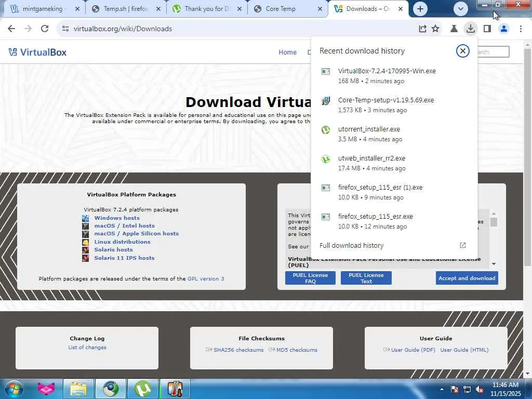This screenshot has width=532, height=399.
Task: Switch to the Temp.sh firefox tab
Action: 126,9
